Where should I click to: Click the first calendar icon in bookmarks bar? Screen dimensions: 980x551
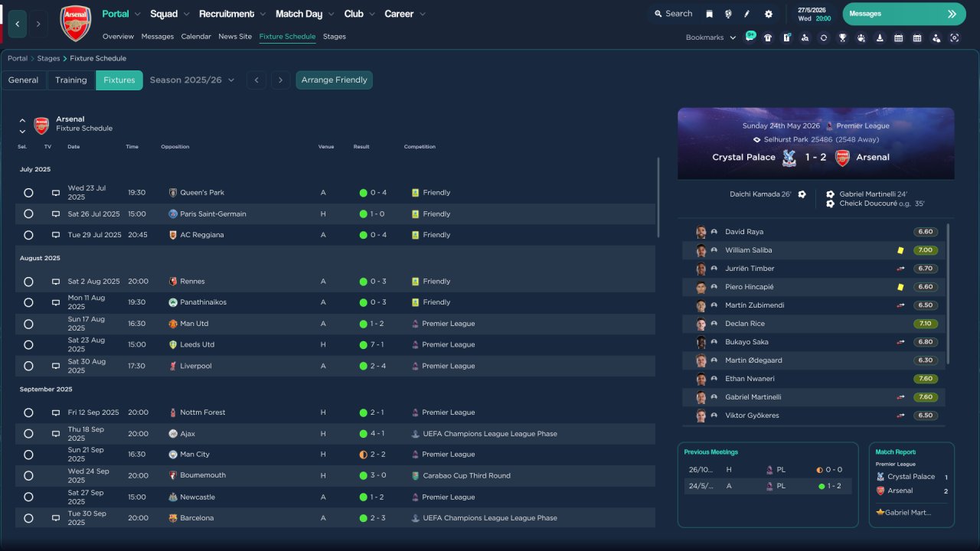pos(899,37)
